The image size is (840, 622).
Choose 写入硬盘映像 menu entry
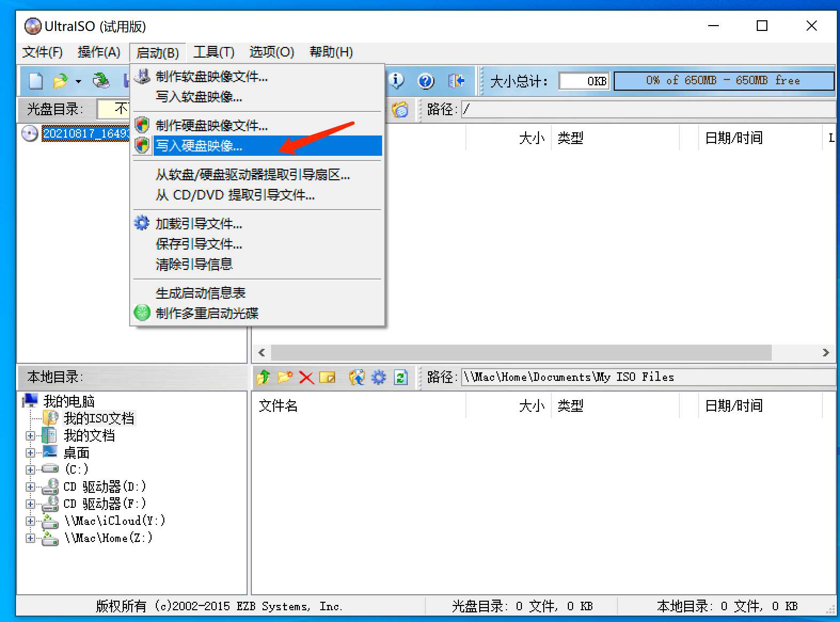[x=257, y=146]
